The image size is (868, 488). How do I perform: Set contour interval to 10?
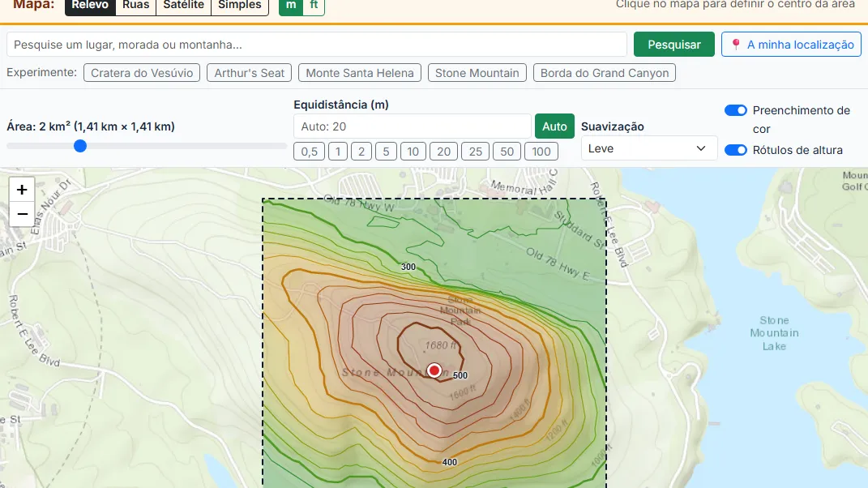413,152
